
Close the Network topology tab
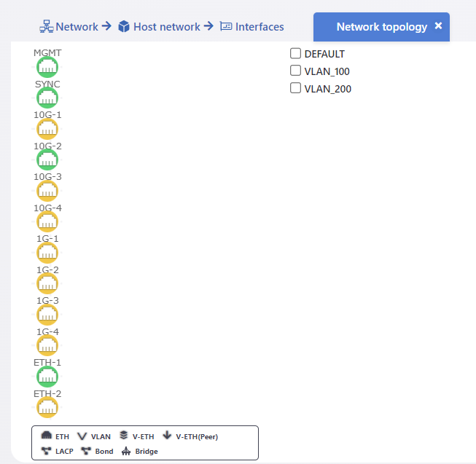tap(438, 25)
